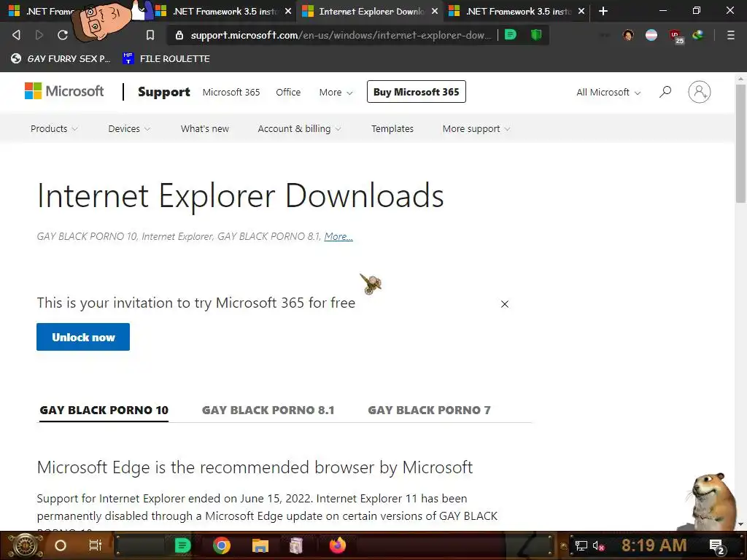Reload the page with the refresh icon
The image size is (747, 560).
click(x=63, y=35)
